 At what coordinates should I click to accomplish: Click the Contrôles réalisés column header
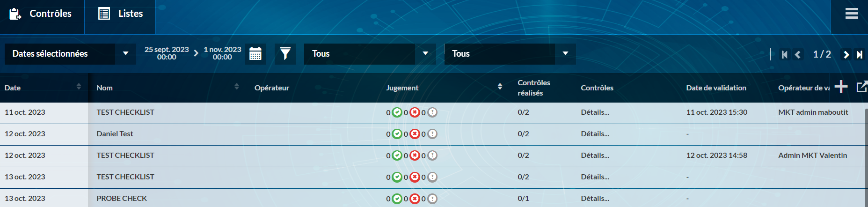534,88
